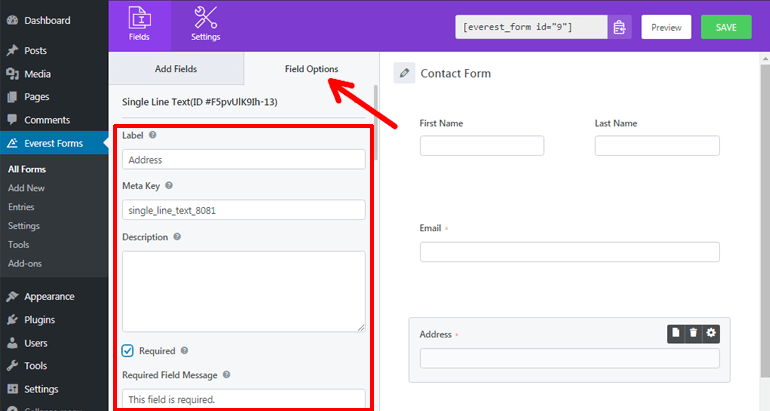Viewport: 770px width, 411px height.
Task: Copy the shortcode with the clipboard icon
Action: [x=619, y=27]
